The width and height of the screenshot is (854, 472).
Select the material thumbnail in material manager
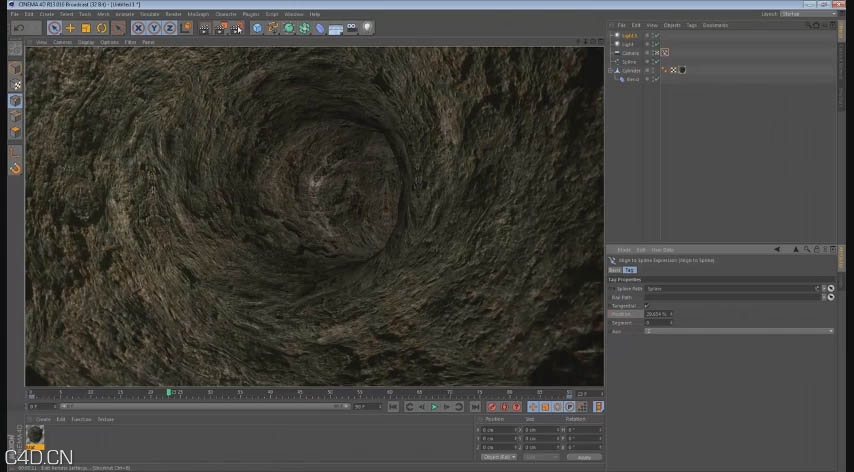pos(35,435)
